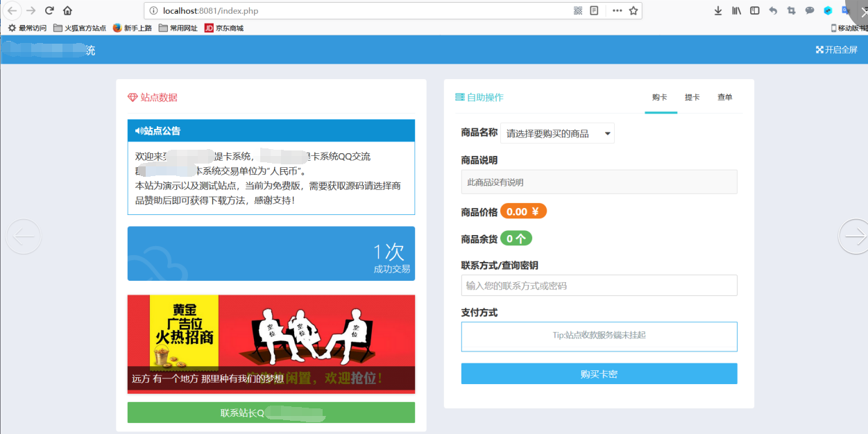Click the 开启全屏 fullscreen link
Image resolution: width=868 pixels, height=434 pixels.
pyautogui.click(x=836, y=49)
